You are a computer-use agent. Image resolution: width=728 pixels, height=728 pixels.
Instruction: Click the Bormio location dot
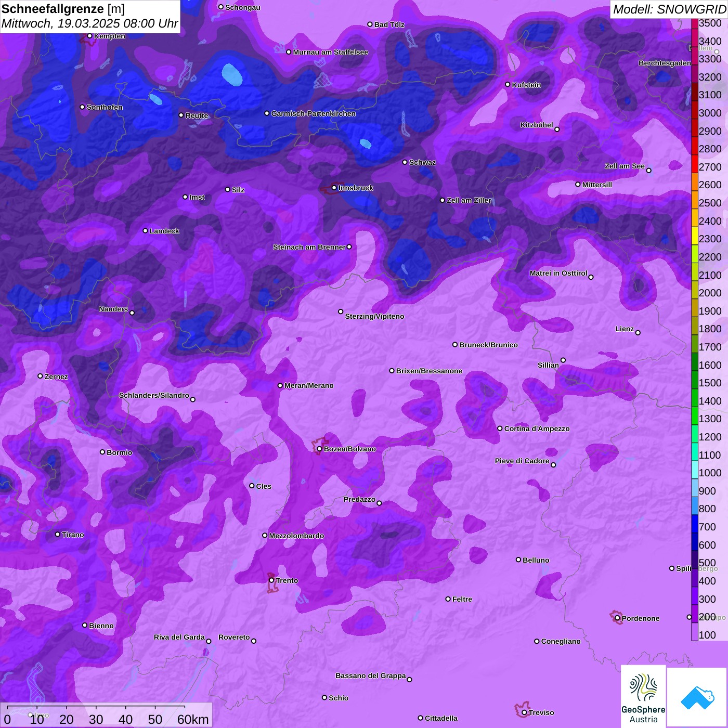[x=102, y=452]
